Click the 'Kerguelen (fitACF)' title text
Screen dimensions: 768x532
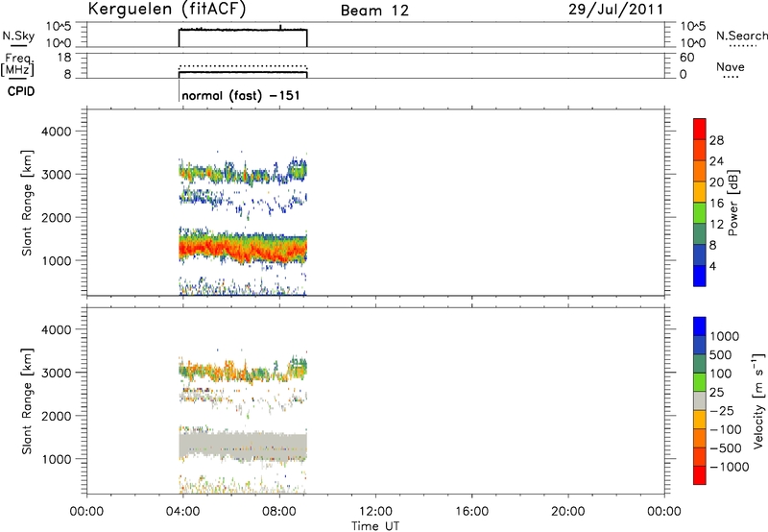pos(167,10)
